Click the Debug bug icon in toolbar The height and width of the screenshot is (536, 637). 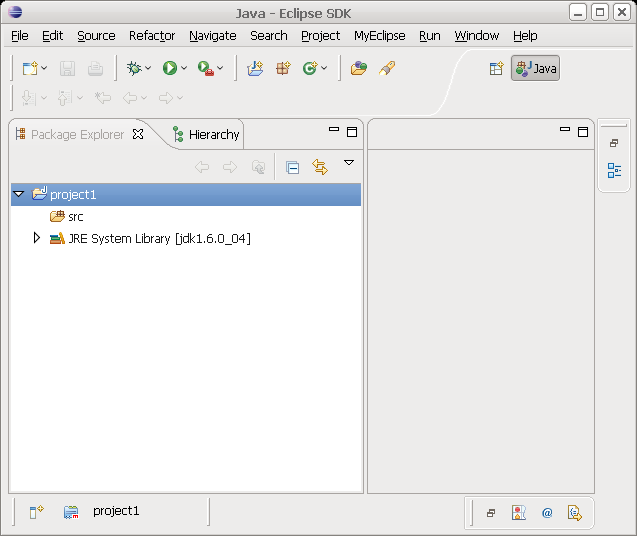click(133, 68)
